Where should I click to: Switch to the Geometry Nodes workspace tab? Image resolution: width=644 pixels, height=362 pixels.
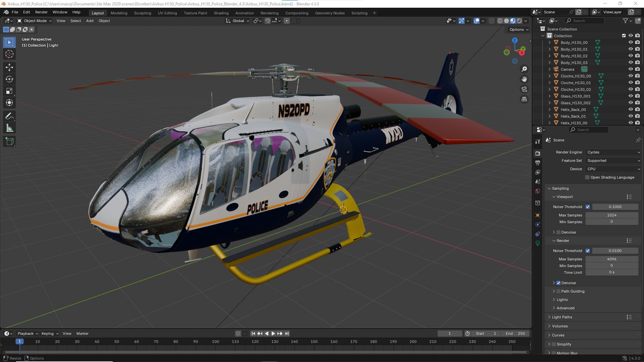pyautogui.click(x=330, y=13)
